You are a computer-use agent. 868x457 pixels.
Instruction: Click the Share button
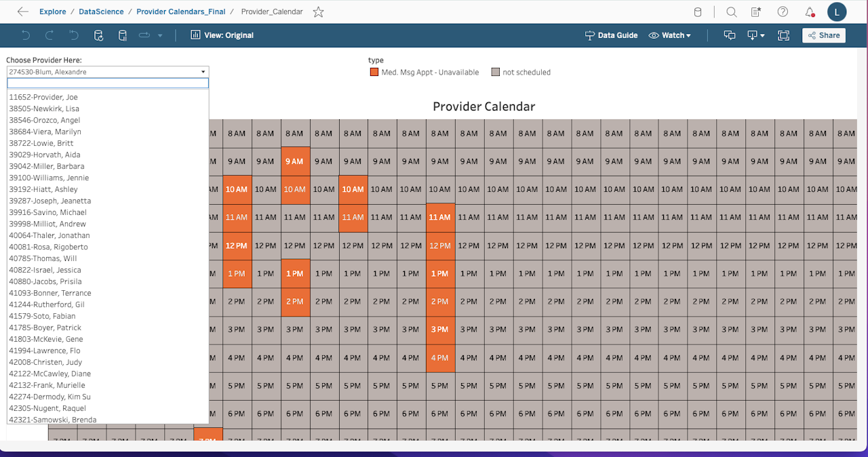click(823, 35)
